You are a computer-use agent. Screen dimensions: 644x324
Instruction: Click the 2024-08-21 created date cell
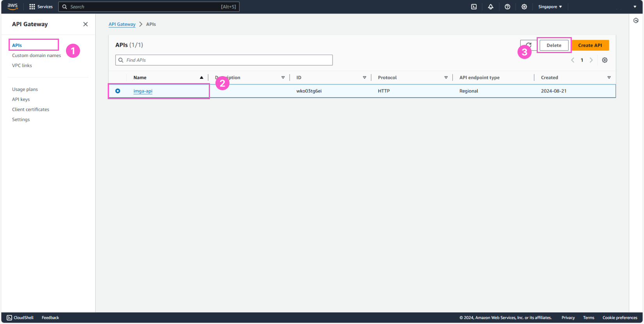553,91
